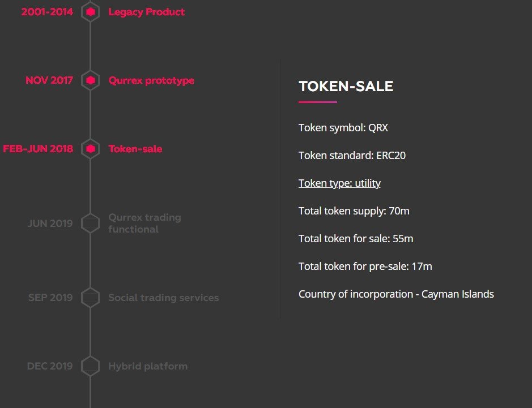Click the Token-sale hexagon marker

90,149
